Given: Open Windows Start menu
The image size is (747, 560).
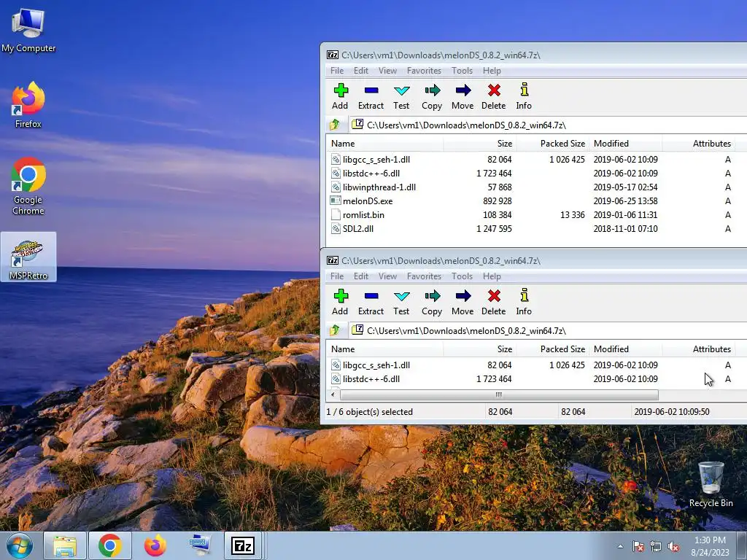Looking at the screenshot, I should point(20,545).
